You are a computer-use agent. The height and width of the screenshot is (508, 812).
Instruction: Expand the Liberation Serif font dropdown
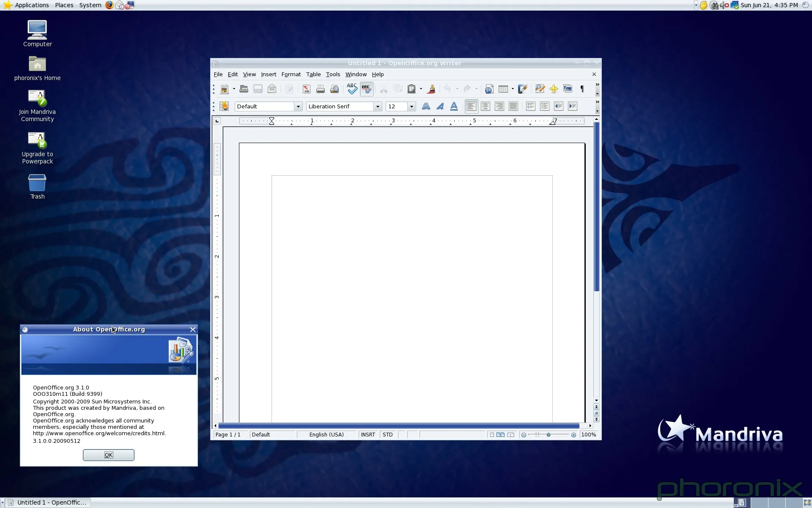[x=378, y=107]
